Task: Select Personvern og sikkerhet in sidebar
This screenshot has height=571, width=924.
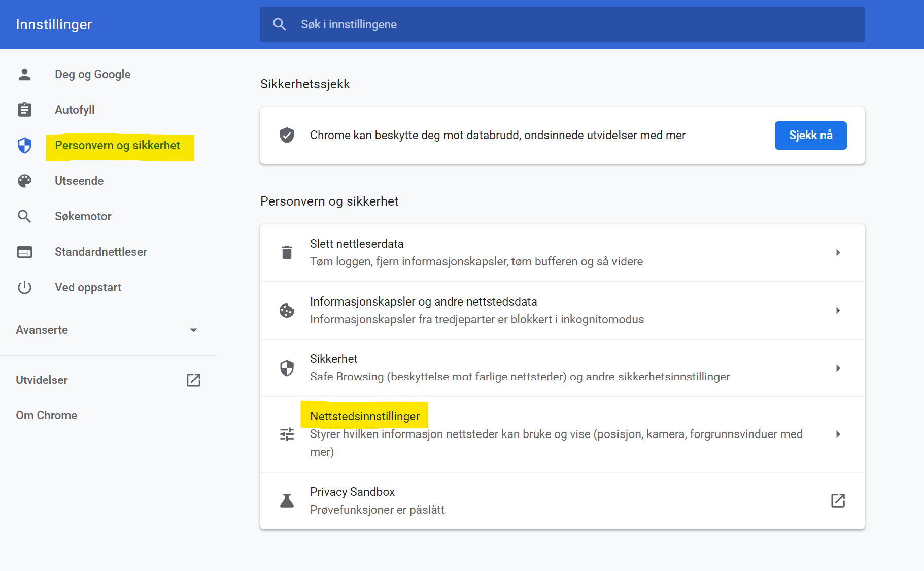Action: (x=117, y=146)
